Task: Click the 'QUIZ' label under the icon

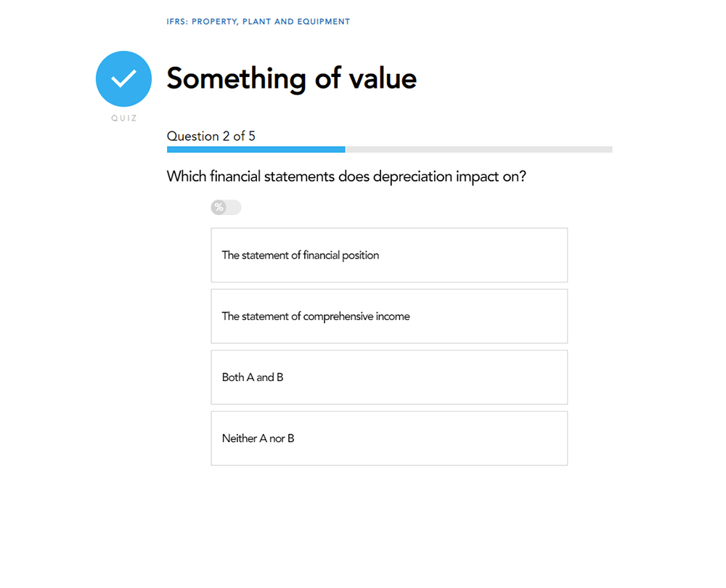Action: tap(124, 118)
